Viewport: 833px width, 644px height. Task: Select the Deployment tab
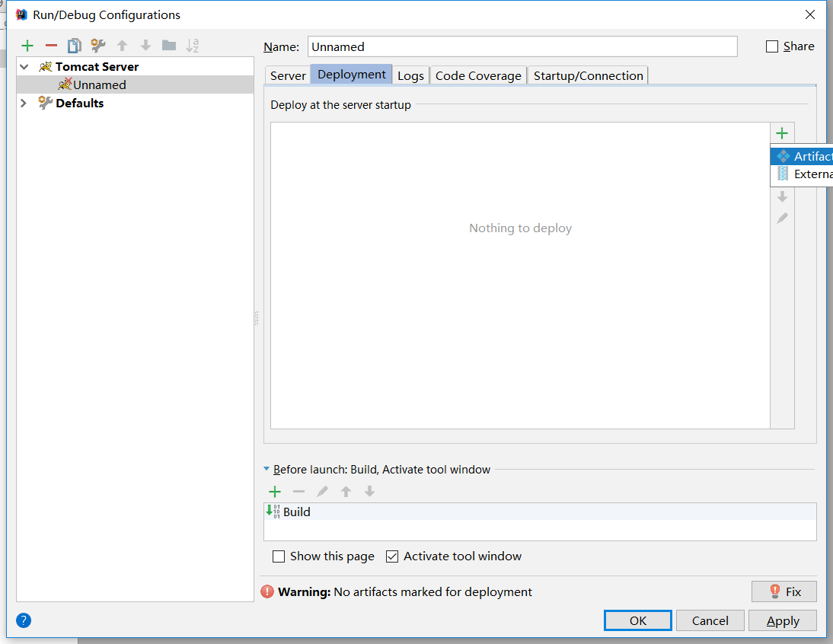tap(352, 75)
